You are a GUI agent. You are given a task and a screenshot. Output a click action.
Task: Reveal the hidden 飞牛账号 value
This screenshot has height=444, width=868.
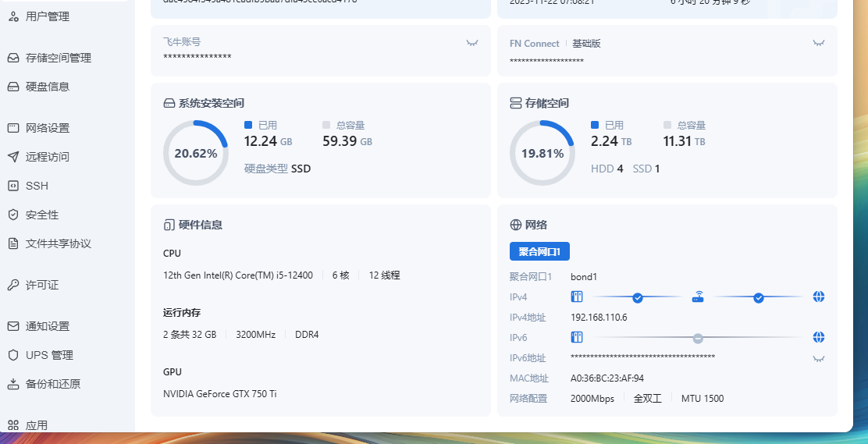(471, 43)
